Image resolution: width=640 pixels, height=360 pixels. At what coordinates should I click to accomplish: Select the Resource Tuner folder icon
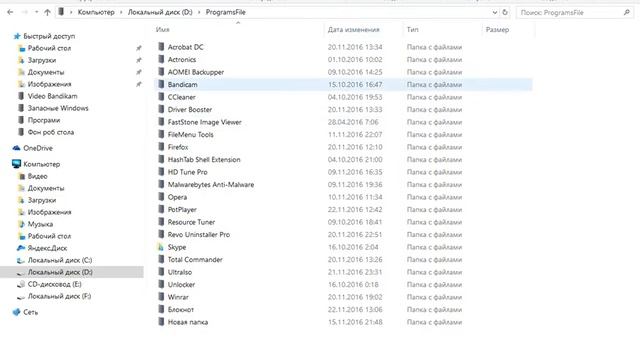tap(161, 222)
